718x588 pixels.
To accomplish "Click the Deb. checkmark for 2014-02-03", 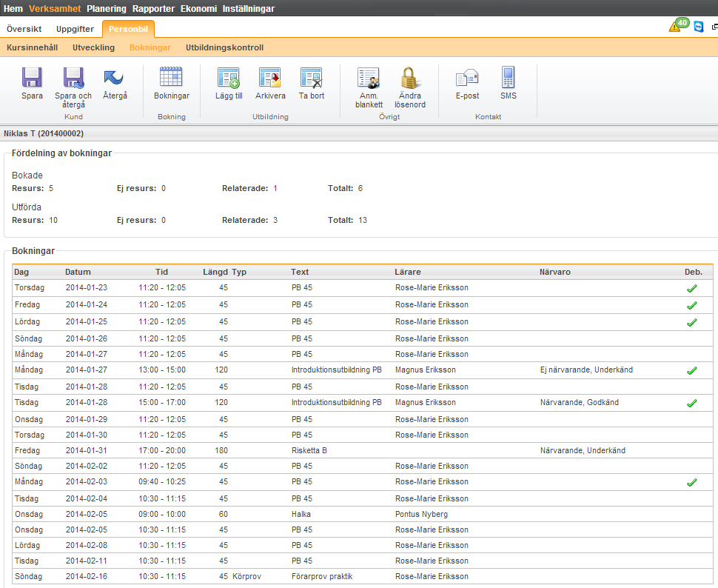I will click(x=692, y=482).
